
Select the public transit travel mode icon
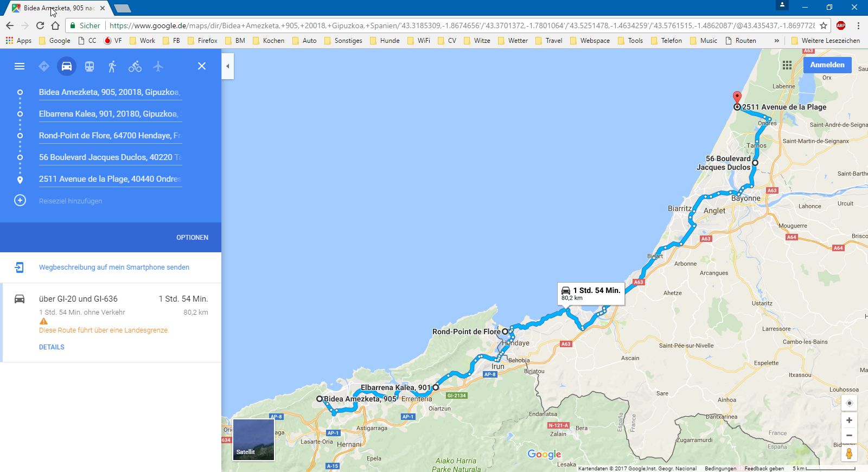coord(90,66)
